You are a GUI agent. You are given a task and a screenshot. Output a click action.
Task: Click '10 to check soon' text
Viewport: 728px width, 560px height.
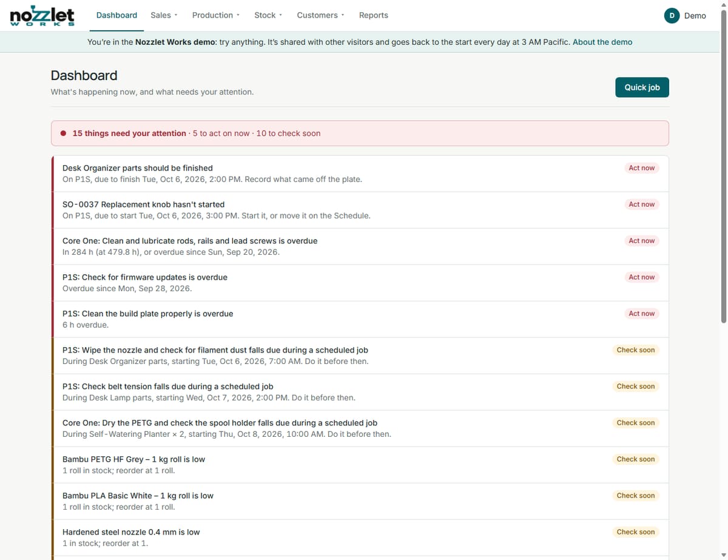coord(288,133)
